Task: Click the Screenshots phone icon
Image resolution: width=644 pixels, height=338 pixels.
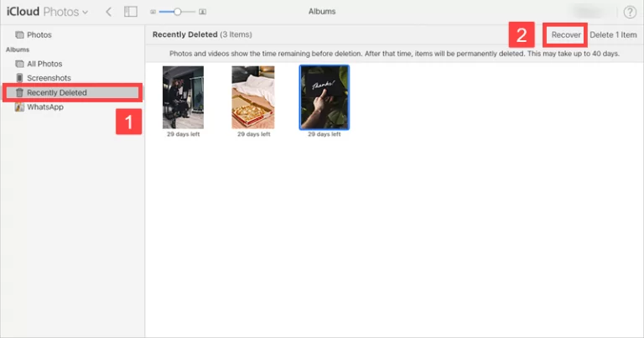Action: pyautogui.click(x=19, y=78)
